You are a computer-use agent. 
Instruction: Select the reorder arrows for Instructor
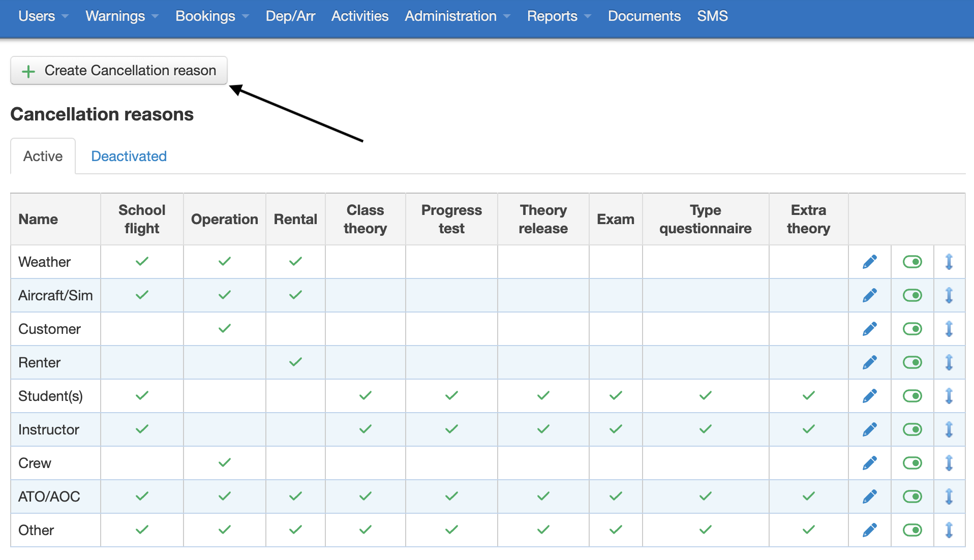950,429
